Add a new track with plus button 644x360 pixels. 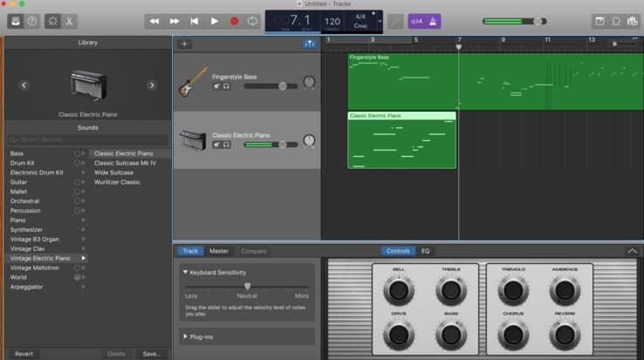(x=184, y=44)
